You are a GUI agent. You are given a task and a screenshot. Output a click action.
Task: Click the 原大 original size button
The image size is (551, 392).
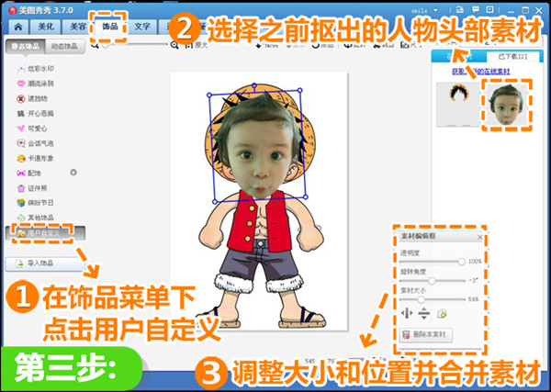click(x=197, y=45)
